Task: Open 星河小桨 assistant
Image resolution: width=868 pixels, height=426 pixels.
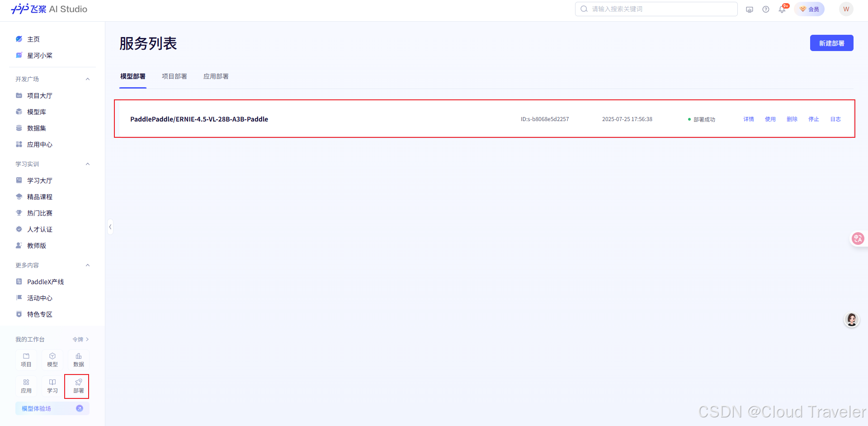Action: point(40,56)
